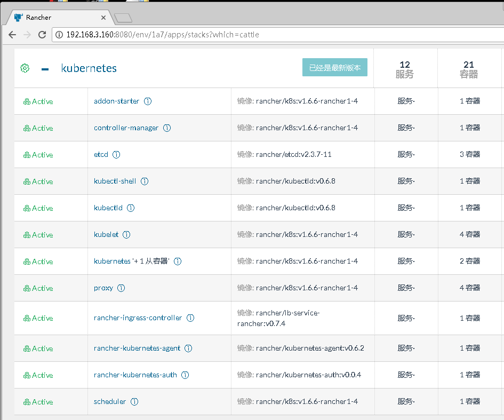The height and width of the screenshot is (420, 504).
Task: Click the '12 服务' stack summary
Action: click(x=405, y=69)
